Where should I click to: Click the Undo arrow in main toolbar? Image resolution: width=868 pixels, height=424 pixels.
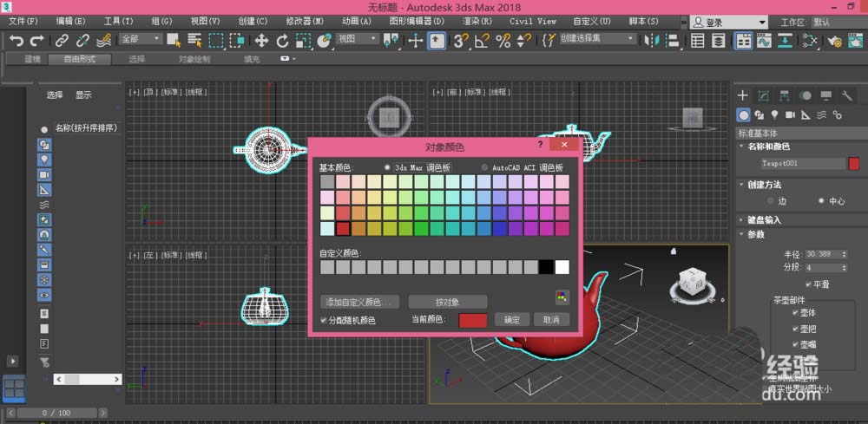click(x=16, y=41)
